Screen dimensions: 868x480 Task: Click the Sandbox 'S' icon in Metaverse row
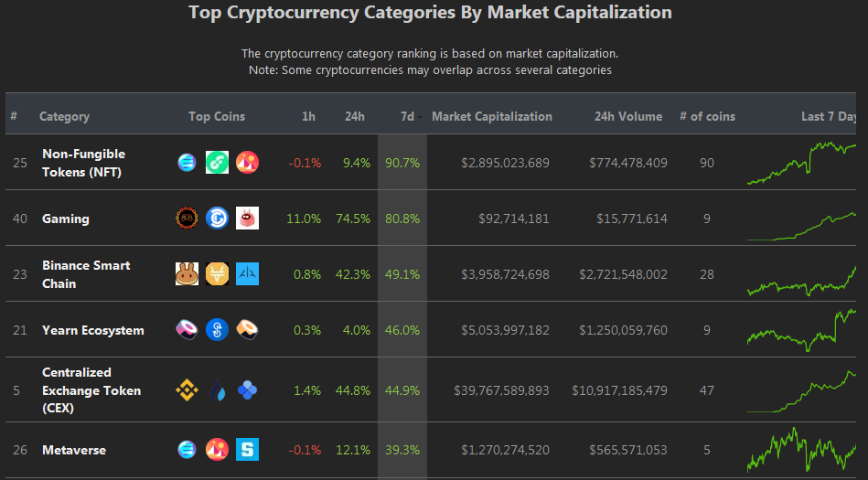pos(247,450)
